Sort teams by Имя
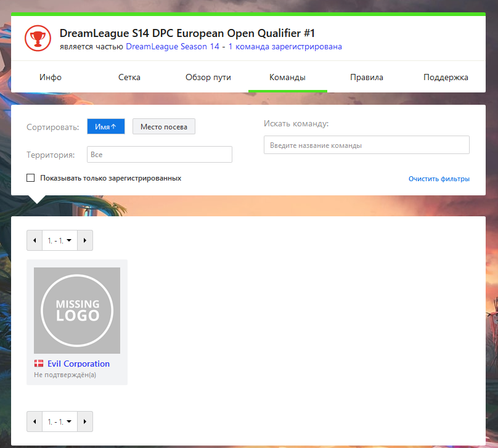 (106, 126)
